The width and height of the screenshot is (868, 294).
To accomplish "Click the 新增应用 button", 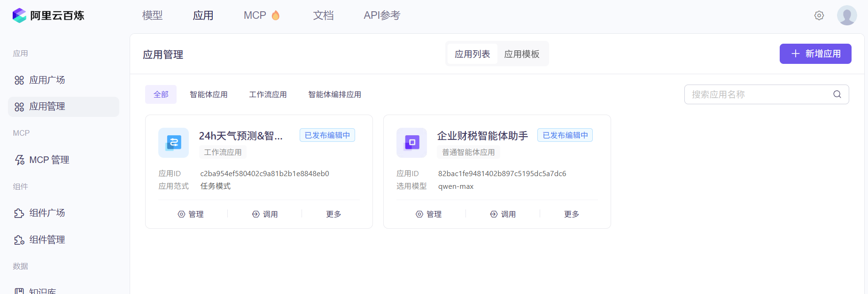I will (815, 54).
